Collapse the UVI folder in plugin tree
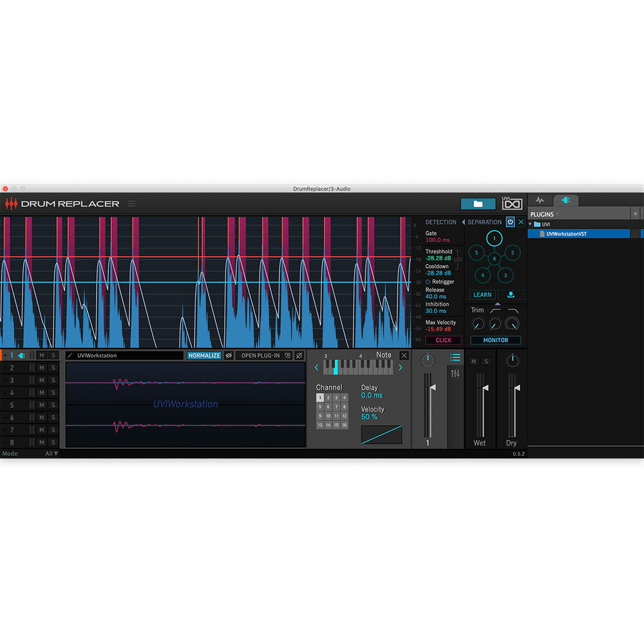Image resolution: width=644 pixels, height=644 pixels. pyautogui.click(x=531, y=224)
